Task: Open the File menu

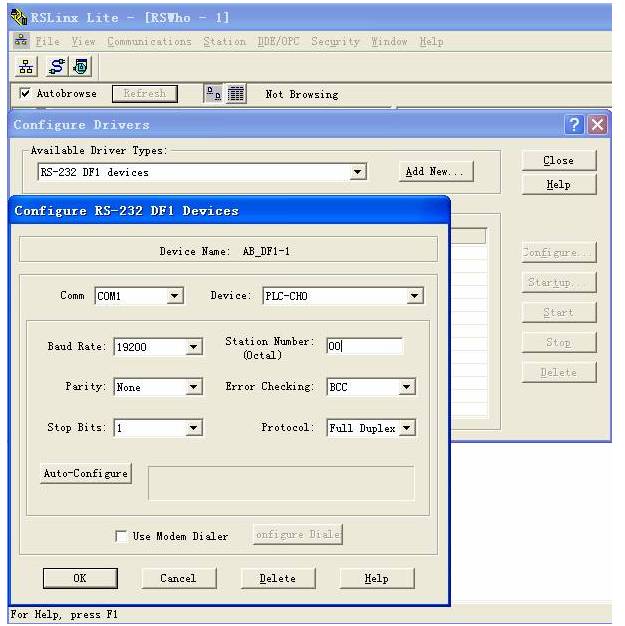Action: click(48, 41)
